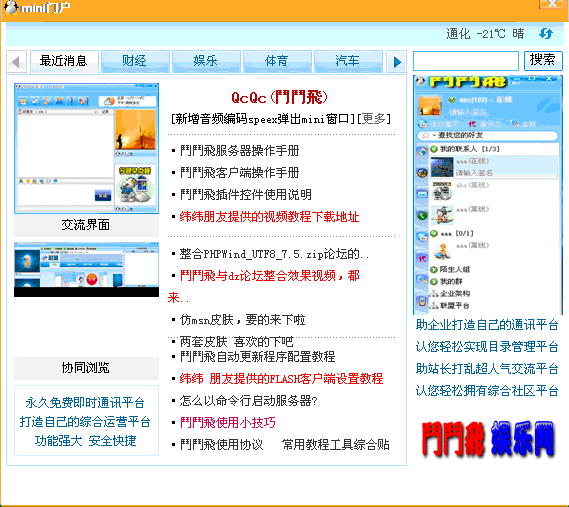Open 鬥鬥飛与dz论坛整合效果视频 link
The image size is (569, 507).
pyautogui.click(x=269, y=276)
